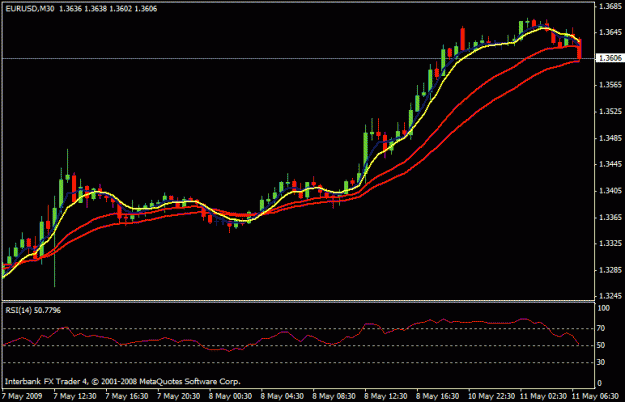The width and height of the screenshot is (625, 402).
Task: Click the 1.3445 price scale label
Action: click(x=611, y=164)
